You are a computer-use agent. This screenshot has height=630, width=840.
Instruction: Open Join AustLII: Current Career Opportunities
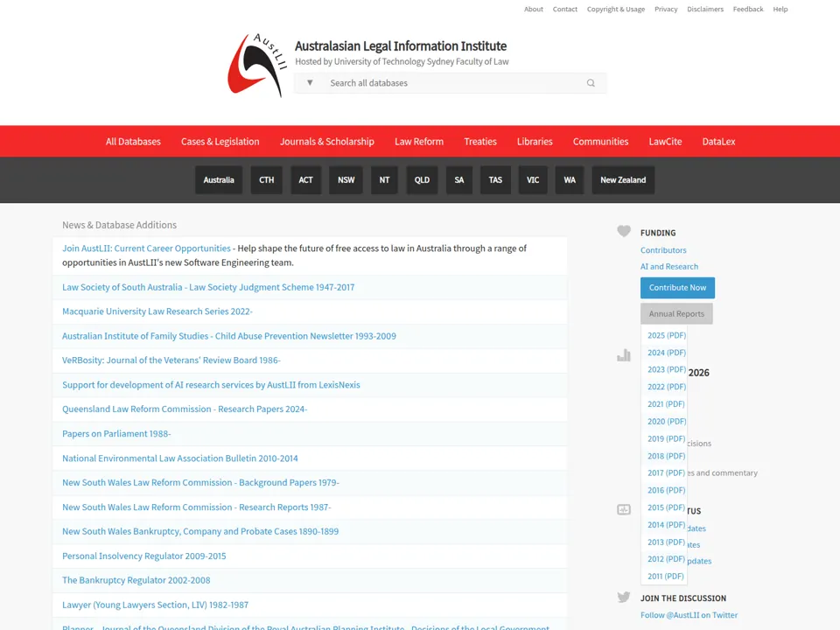click(146, 248)
